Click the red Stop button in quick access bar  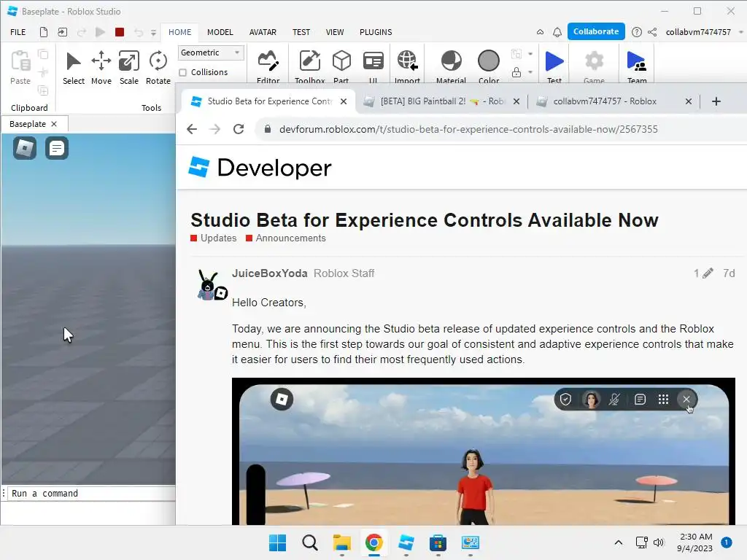(x=120, y=32)
